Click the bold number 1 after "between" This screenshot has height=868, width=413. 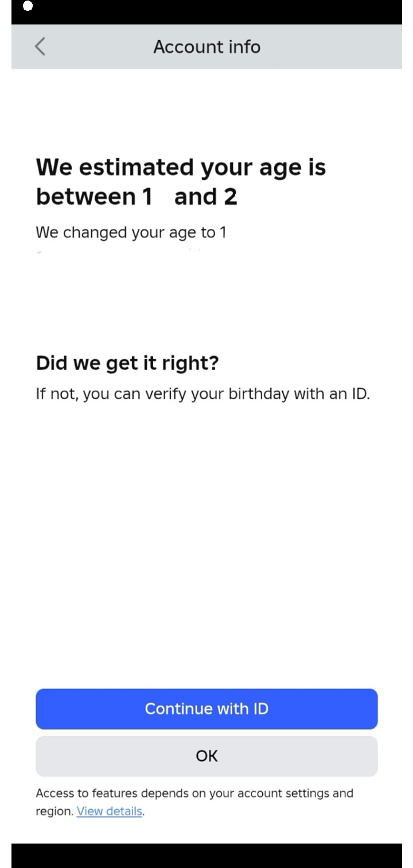(146, 197)
